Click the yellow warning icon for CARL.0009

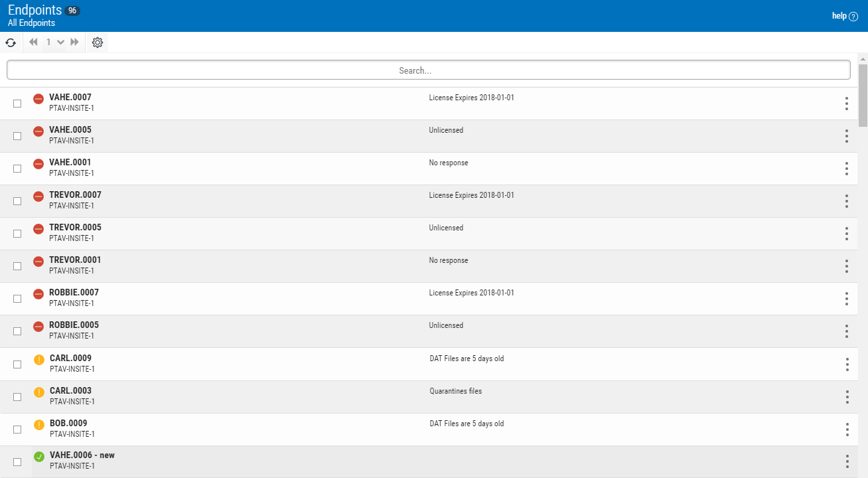39,360
